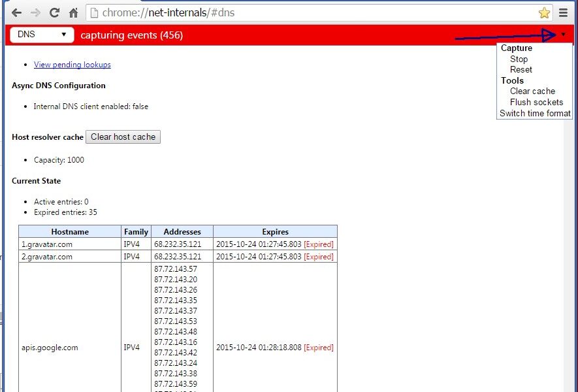Click the back navigation arrow
Image resolution: width=578 pixels, height=392 pixels.
tap(16, 12)
